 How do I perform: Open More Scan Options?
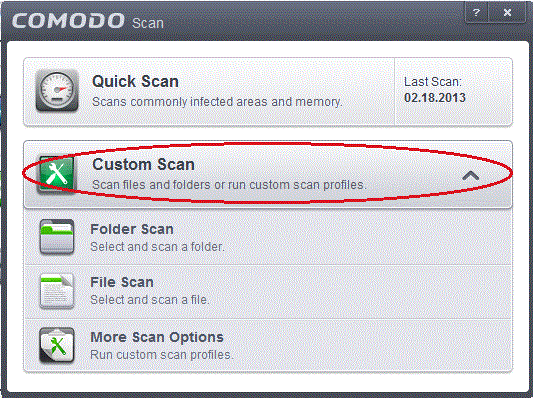point(268,345)
